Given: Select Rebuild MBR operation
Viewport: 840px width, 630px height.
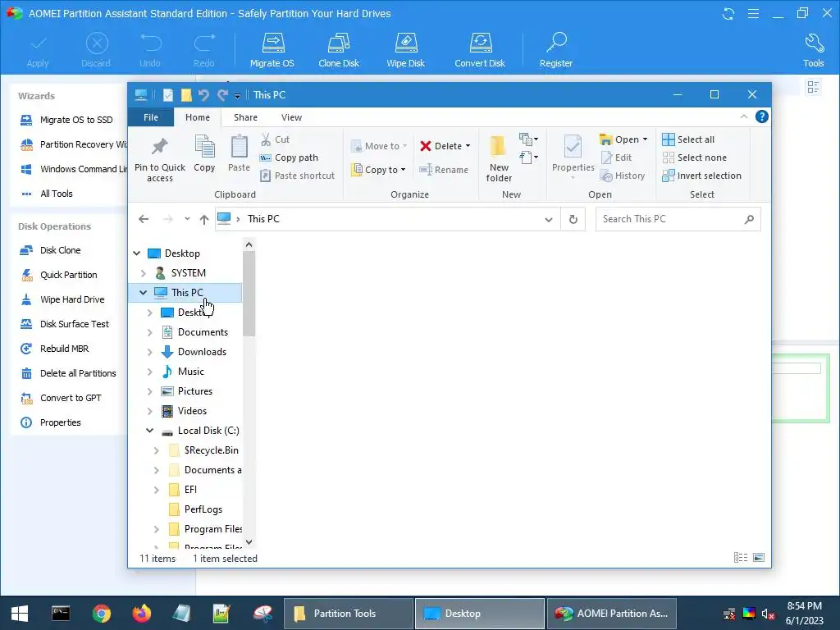Looking at the screenshot, I should [54, 349].
